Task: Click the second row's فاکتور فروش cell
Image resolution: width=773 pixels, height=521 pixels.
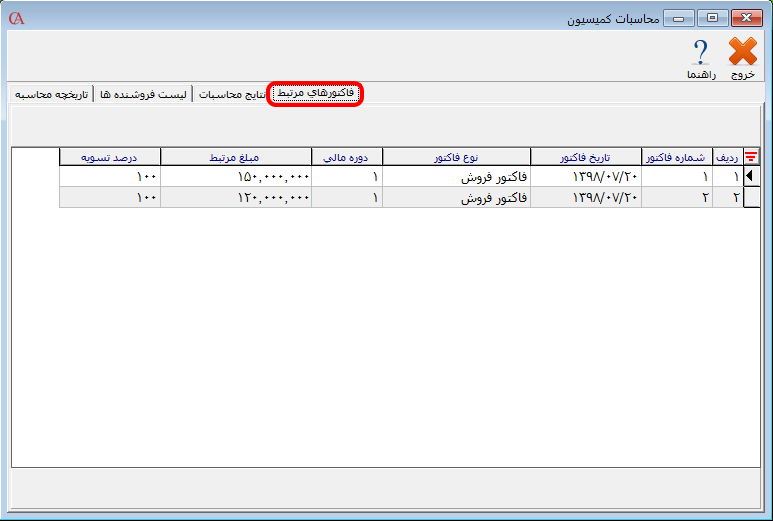Action: (x=456, y=197)
